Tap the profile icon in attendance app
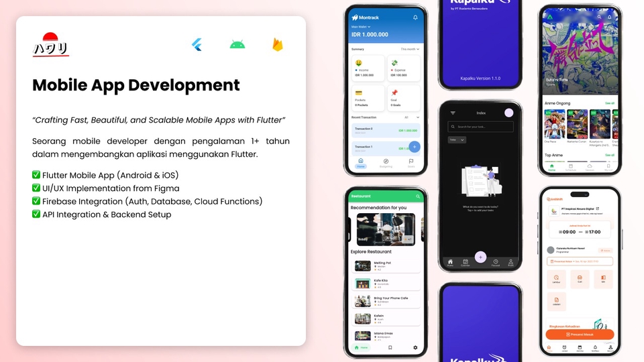The image size is (644, 362). coord(610,348)
